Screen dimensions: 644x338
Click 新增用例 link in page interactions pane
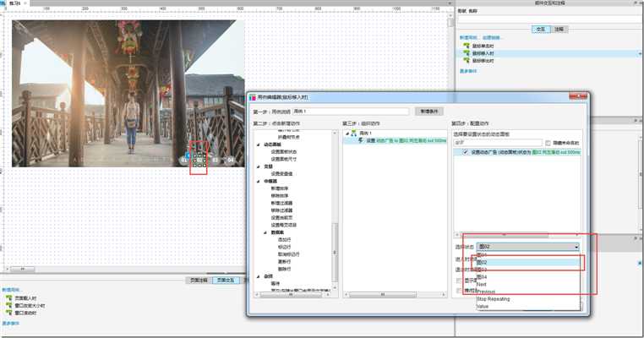pyautogui.click(x=11, y=290)
